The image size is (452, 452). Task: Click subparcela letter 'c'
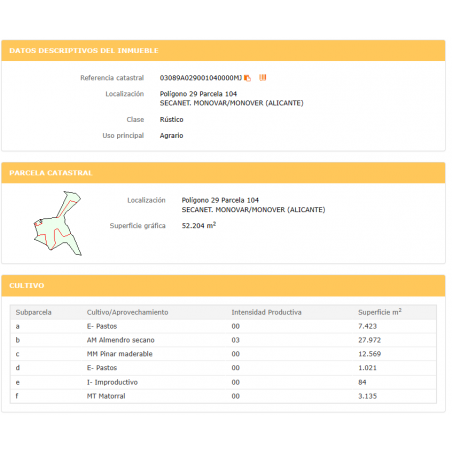(17, 354)
